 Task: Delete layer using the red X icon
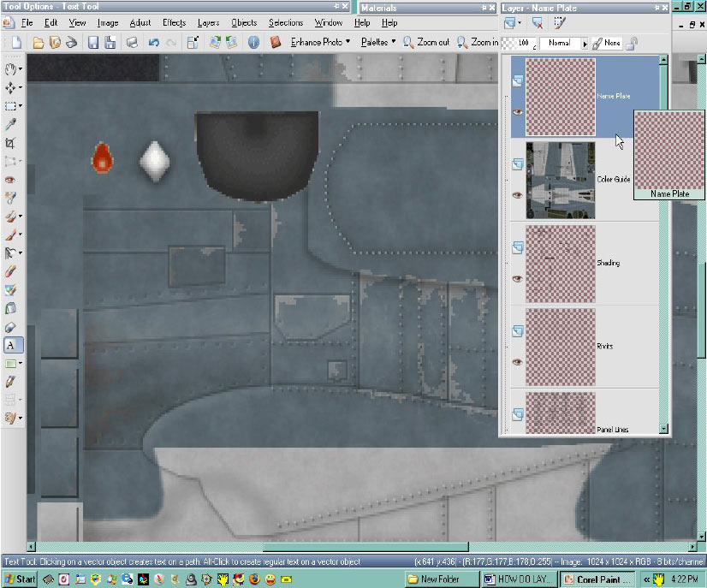click(537, 23)
